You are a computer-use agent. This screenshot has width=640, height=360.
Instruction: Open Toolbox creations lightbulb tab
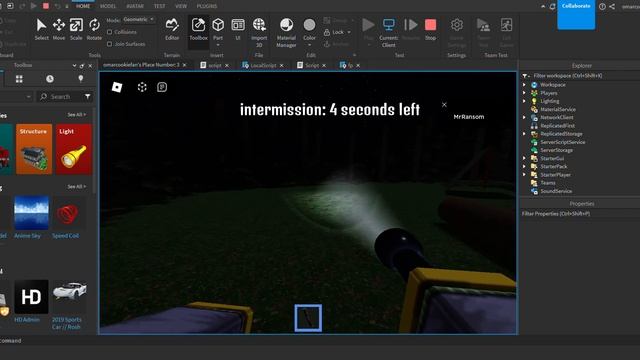[80, 79]
